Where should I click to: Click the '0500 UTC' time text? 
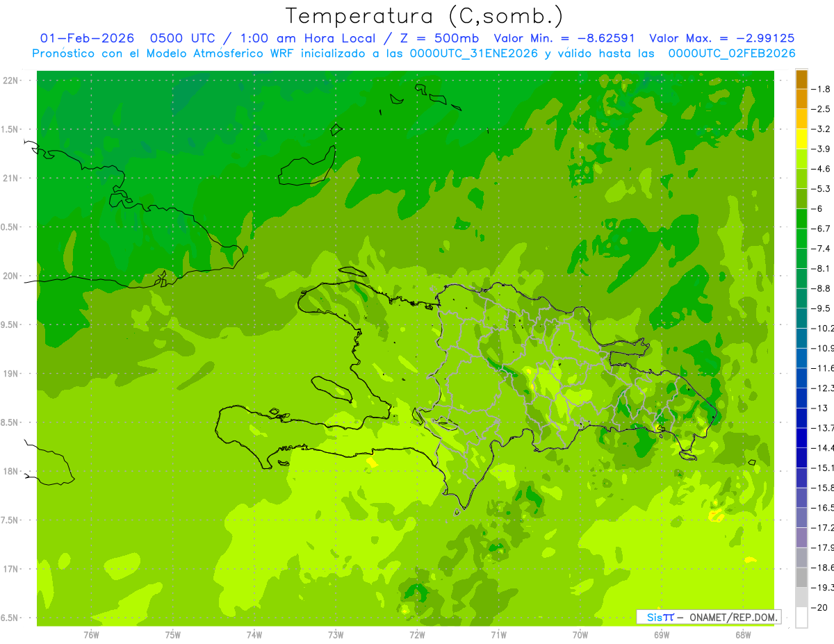[x=181, y=38]
